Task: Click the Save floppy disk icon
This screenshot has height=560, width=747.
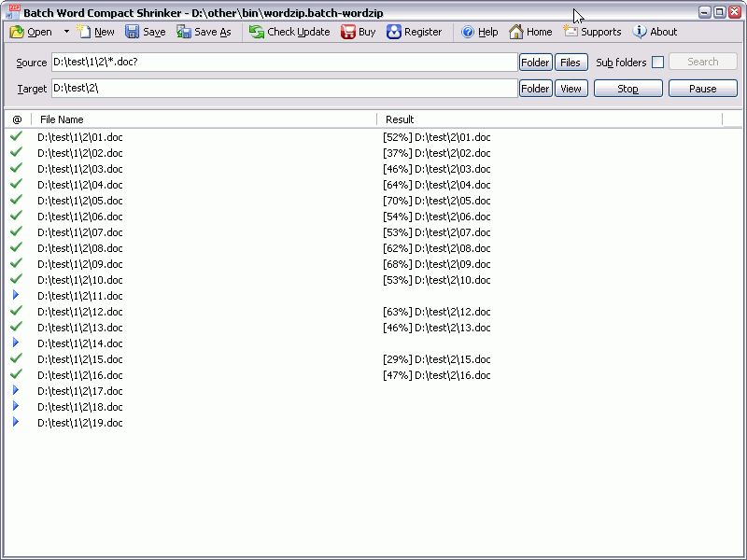Action: (133, 32)
